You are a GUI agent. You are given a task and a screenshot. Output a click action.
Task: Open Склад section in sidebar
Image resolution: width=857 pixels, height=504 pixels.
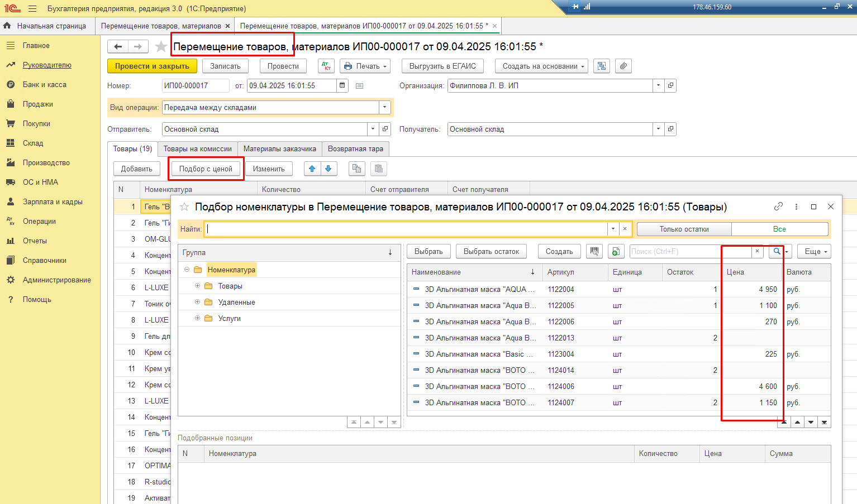(x=33, y=143)
